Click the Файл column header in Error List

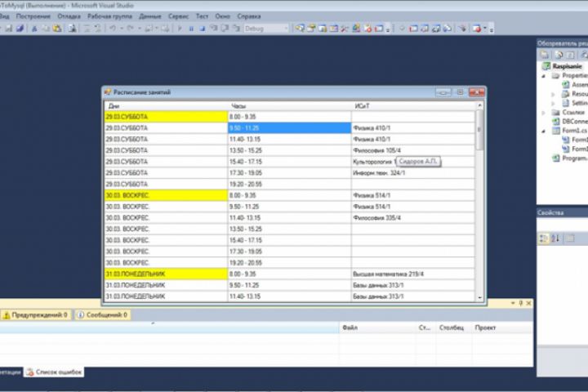click(x=376, y=327)
